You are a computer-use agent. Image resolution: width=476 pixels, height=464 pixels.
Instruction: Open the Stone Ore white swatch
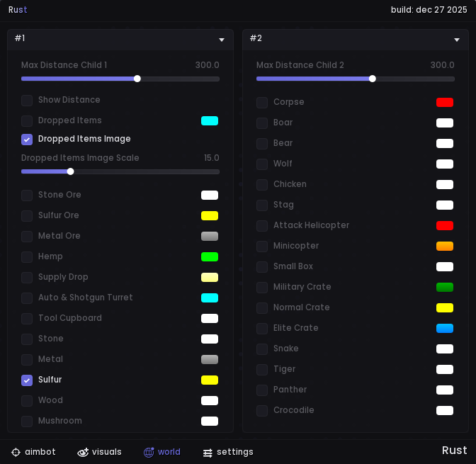(210, 196)
